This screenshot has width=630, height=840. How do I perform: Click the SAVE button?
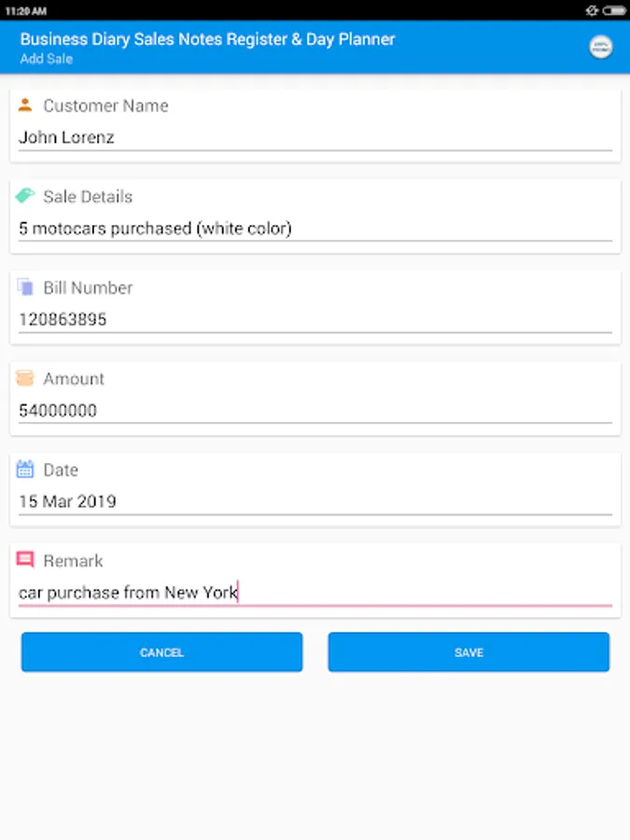click(469, 652)
